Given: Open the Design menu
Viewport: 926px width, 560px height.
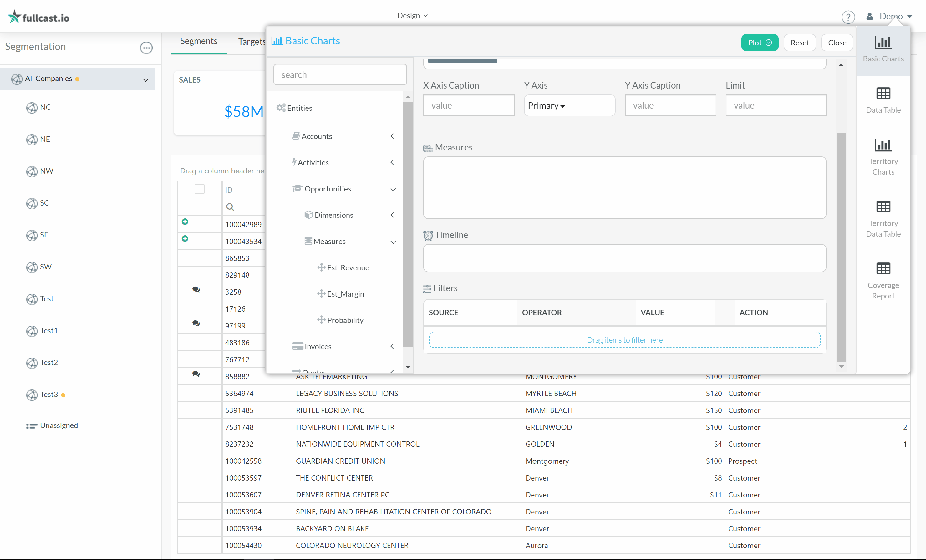Looking at the screenshot, I should click(x=412, y=15).
